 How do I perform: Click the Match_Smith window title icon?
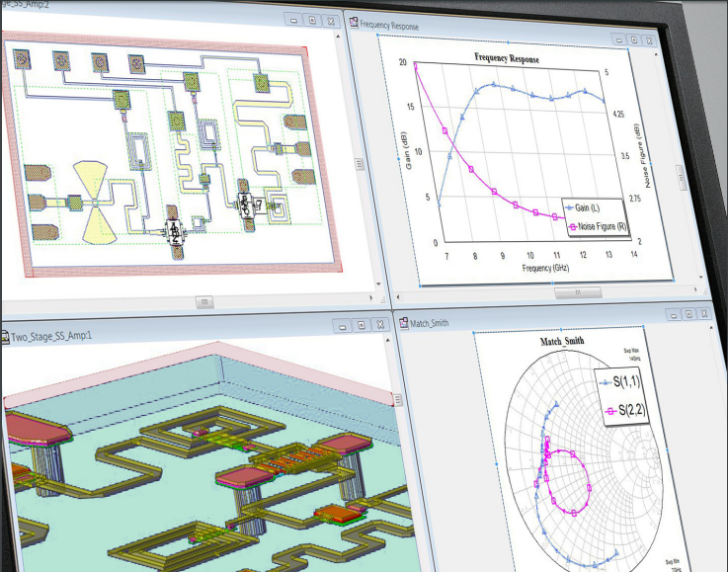404,323
